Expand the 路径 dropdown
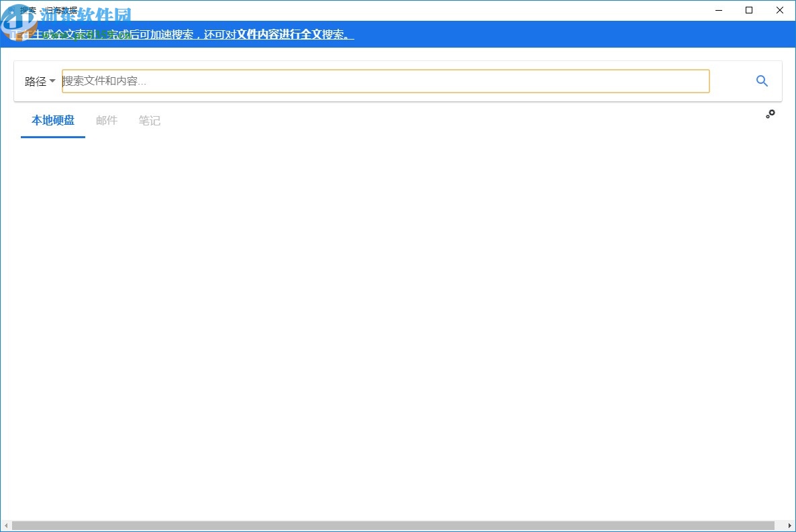Screen dimensions: 796x532 [40, 81]
